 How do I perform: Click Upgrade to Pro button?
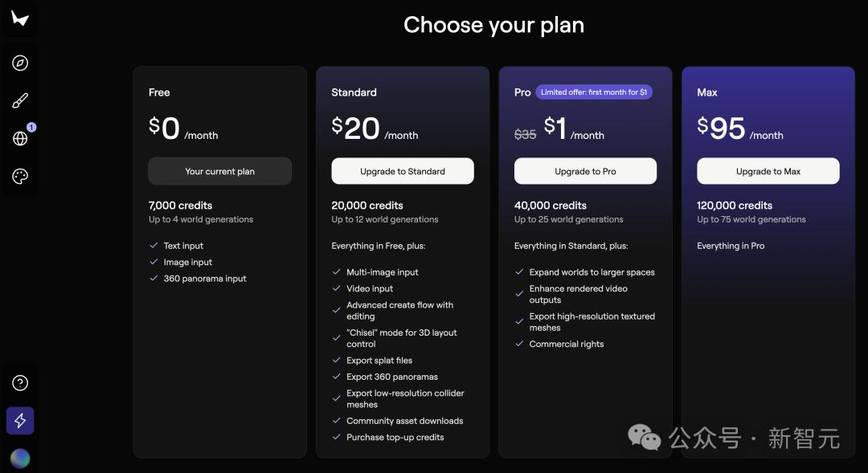pyautogui.click(x=585, y=172)
